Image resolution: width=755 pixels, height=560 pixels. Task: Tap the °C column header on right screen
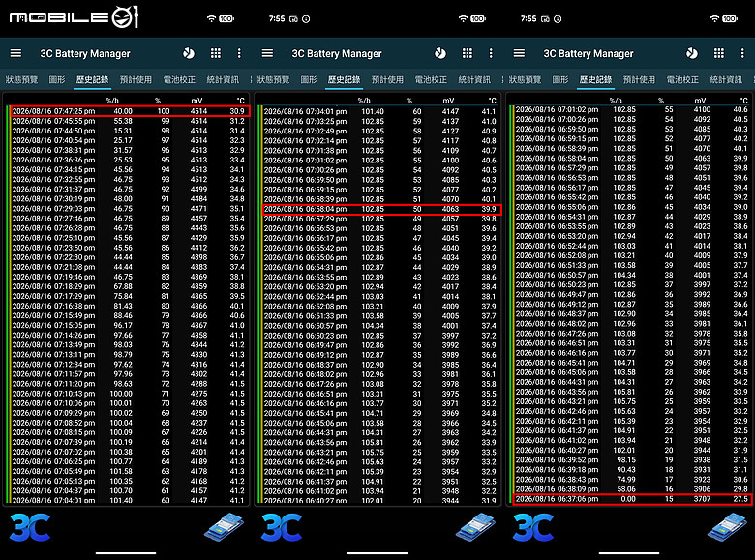tap(743, 101)
